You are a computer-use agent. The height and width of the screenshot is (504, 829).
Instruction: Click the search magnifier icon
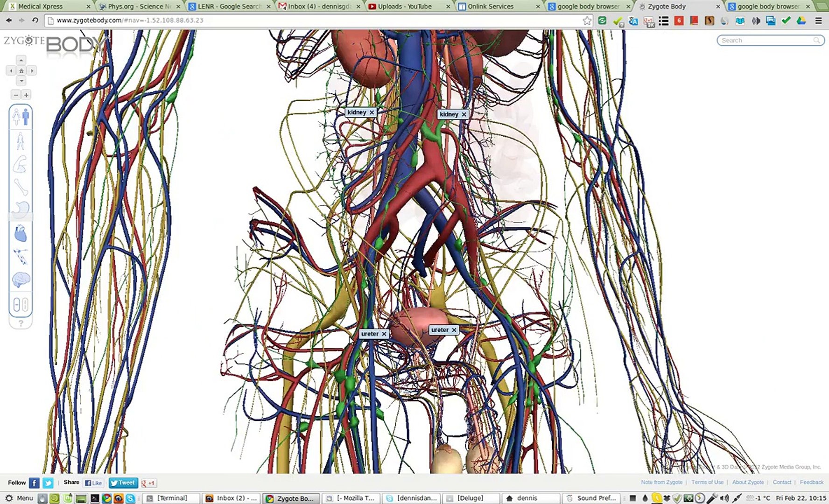click(816, 41)
